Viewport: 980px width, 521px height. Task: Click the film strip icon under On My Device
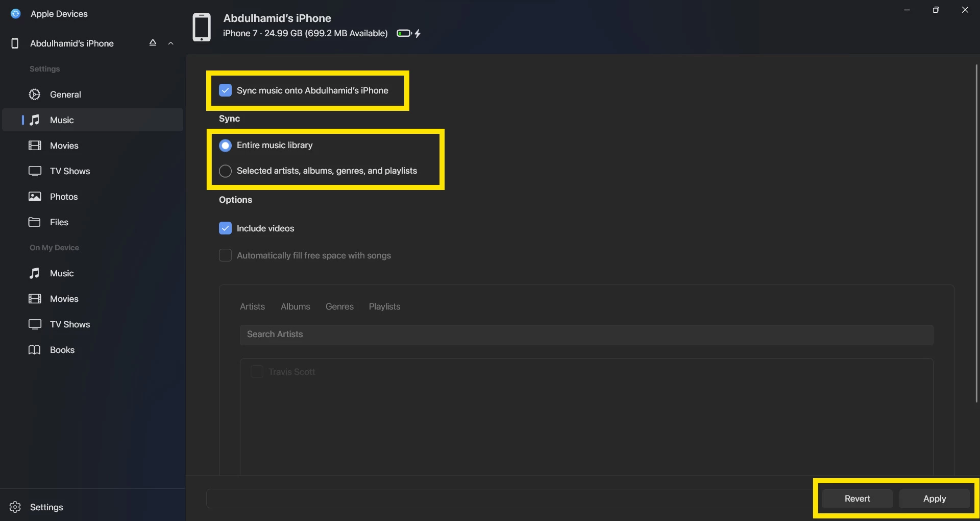[x=35, y=299]
